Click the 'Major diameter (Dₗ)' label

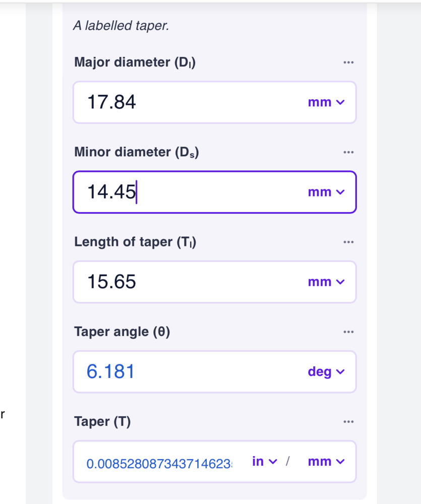tap(135, 62)
